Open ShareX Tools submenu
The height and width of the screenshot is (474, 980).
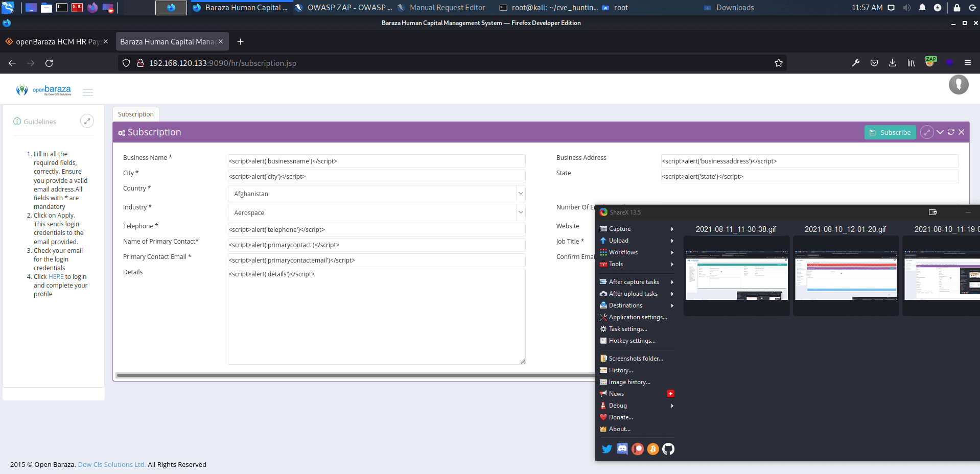637,264
